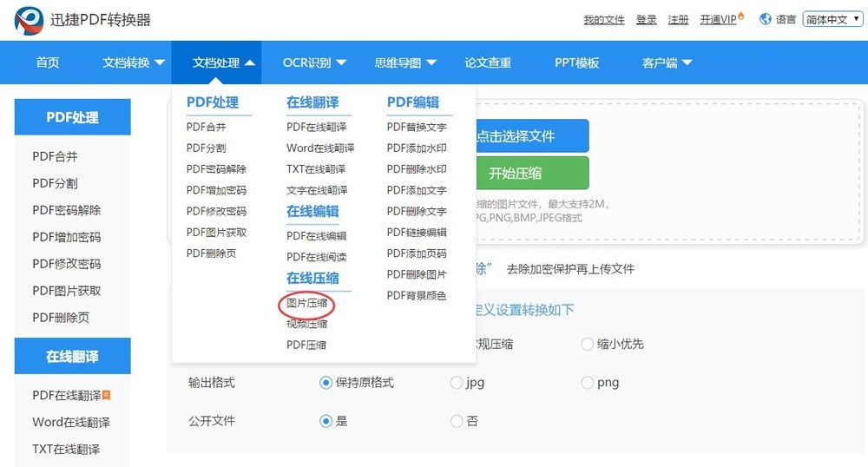Click the 迅捷PDF转换器 logo icon
Viewport: 868px width, 467px height.
click(x=29, y=21)
